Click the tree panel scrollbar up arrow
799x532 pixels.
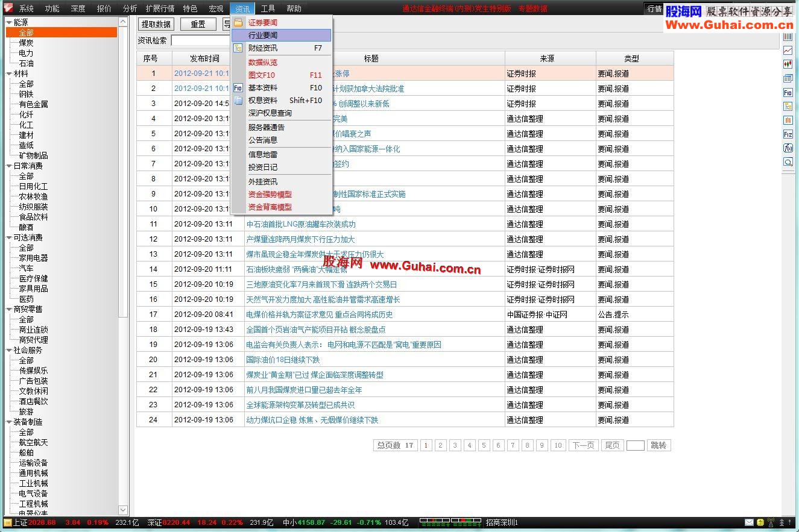123,22
